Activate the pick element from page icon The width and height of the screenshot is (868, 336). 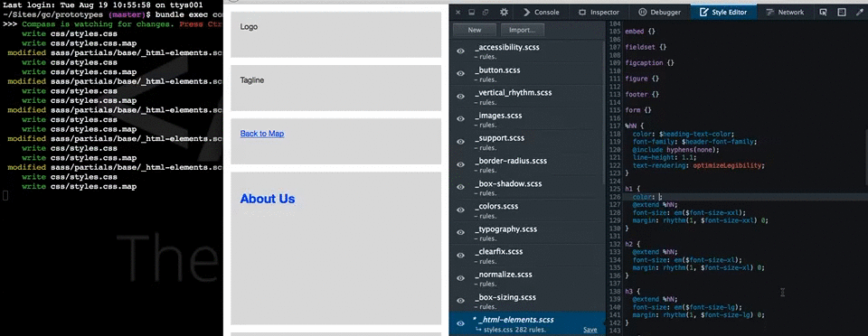pos(823,12)
